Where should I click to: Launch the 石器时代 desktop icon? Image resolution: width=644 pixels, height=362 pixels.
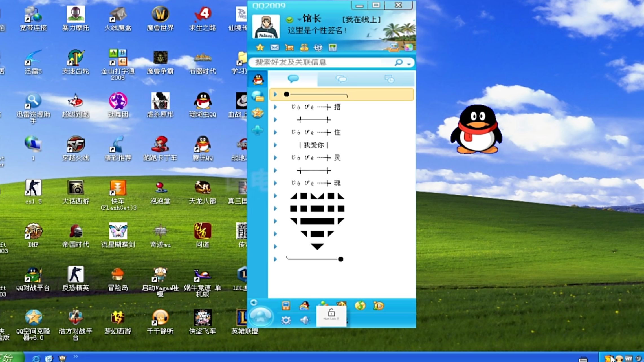(x=203, y=62)
